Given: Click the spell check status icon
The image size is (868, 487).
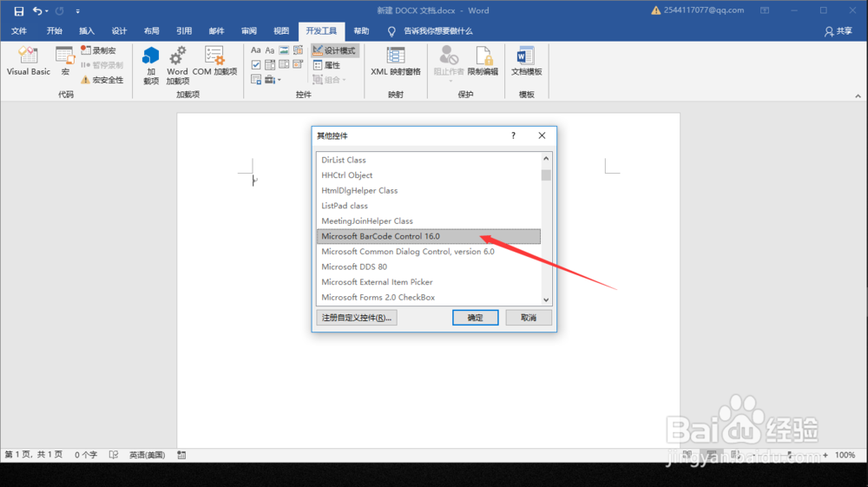Looking at the screenshot, I should point(114,455).
